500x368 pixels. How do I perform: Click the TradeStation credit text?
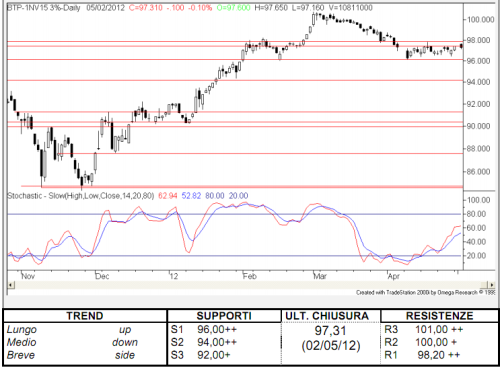tap(426, 293)
